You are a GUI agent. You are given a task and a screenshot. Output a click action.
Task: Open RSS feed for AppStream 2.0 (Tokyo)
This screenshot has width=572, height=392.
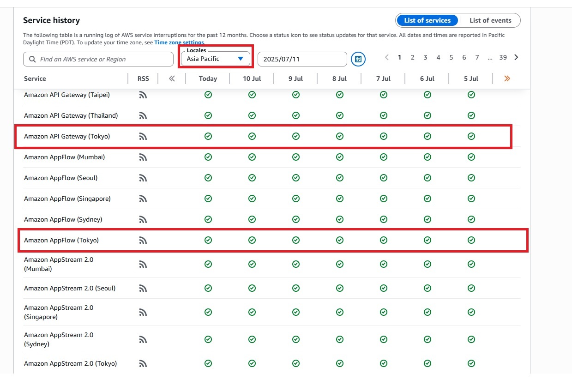pyautogui.click(x=143, y=364)
